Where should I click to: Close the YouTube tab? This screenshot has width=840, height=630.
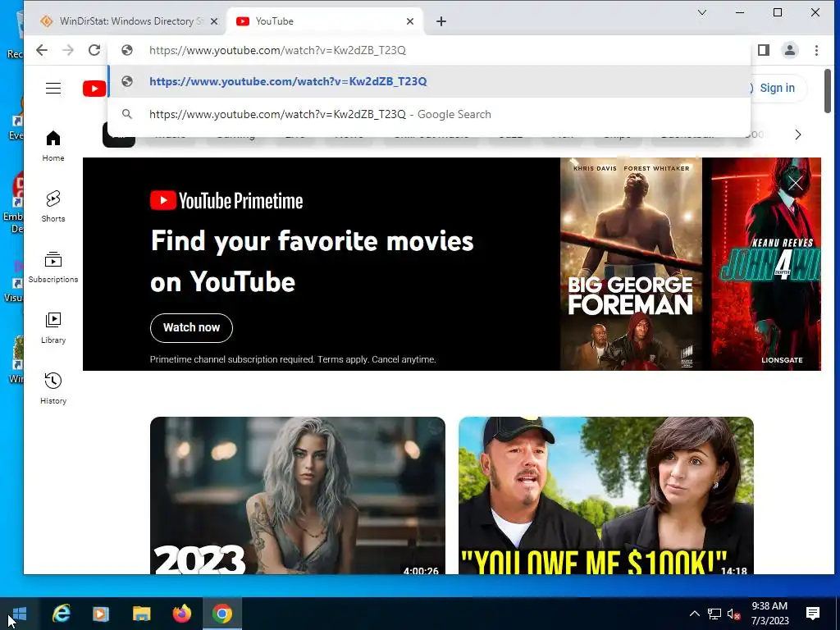pyautogui.click(x=410, y=21)
